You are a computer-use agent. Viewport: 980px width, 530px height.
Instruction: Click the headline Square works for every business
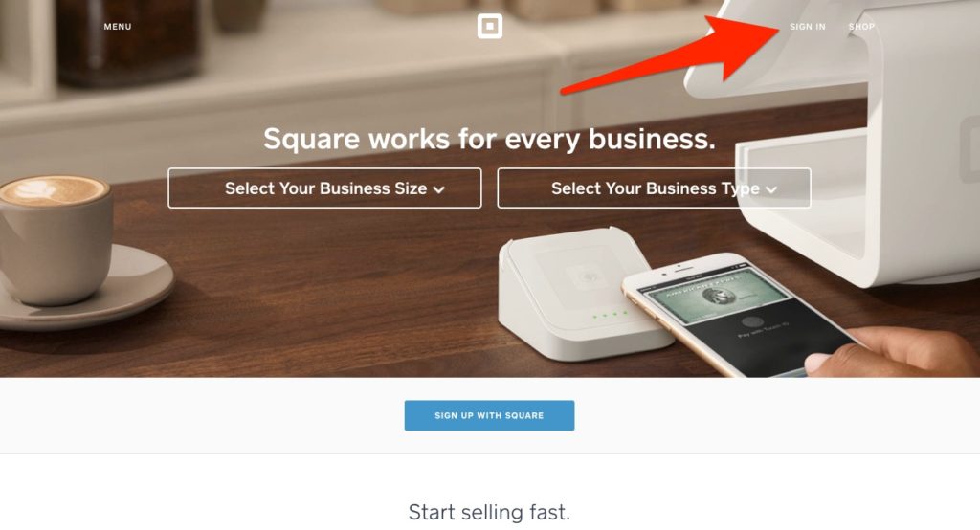[489, 139]
